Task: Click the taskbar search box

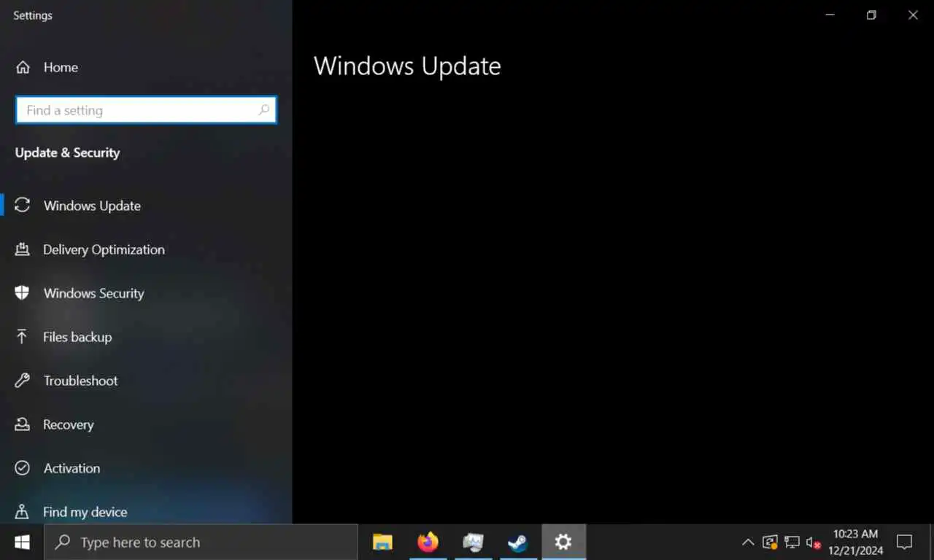Action: pyautogui.click(x=201, y=542)
